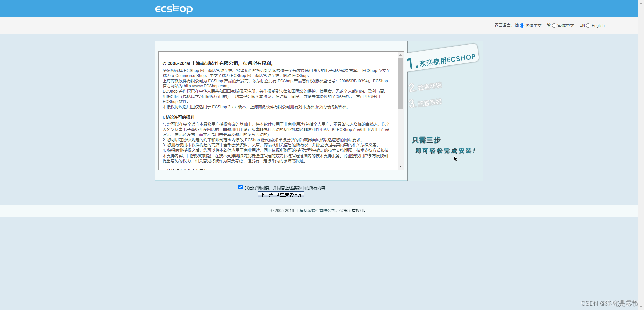This screenshot has width=644, height=310.
Task: Click the http://www.ECShop.com text in license
Action: (x=206, y=86)
